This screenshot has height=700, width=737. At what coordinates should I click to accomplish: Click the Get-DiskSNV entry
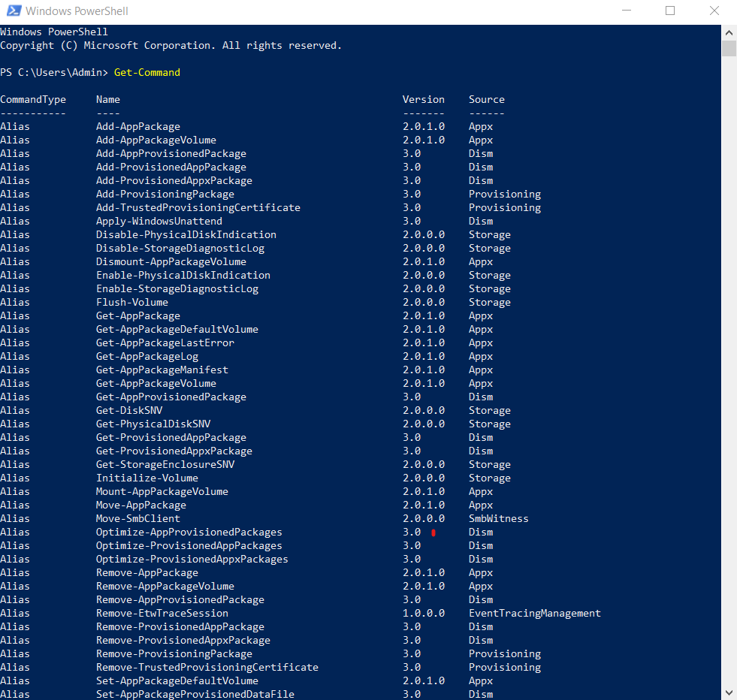128,410
